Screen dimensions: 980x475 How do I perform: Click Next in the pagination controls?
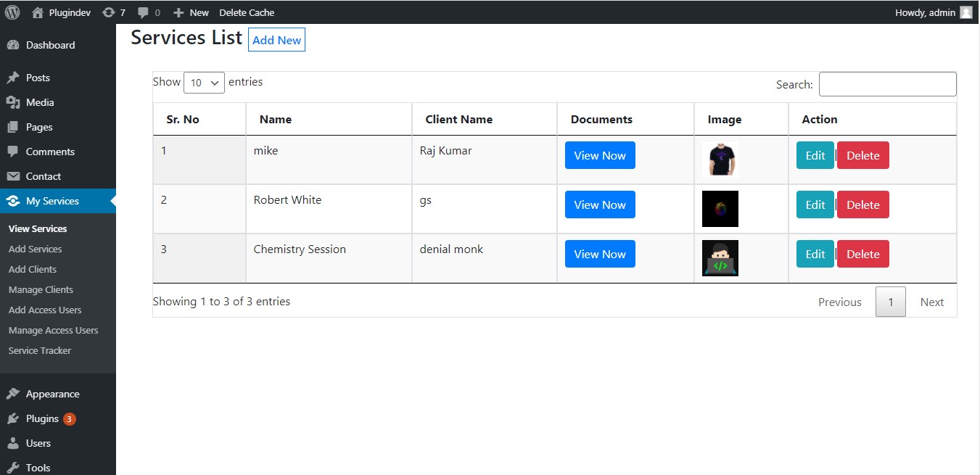pos(932,302)
